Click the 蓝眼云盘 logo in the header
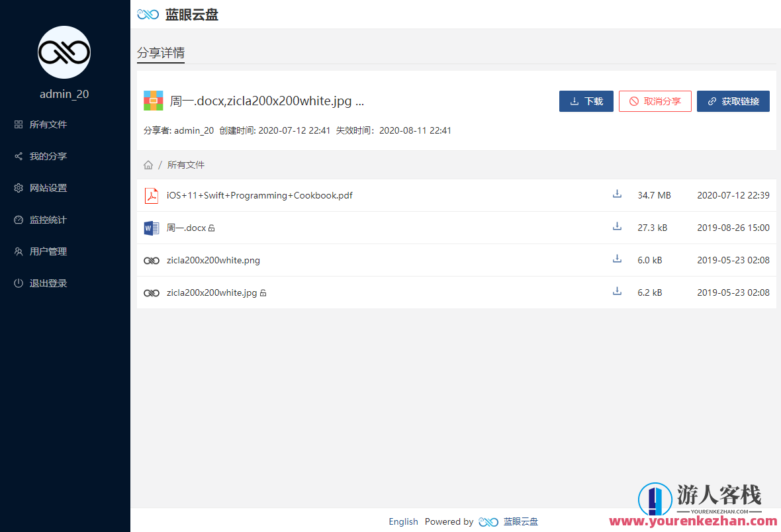 177,14
